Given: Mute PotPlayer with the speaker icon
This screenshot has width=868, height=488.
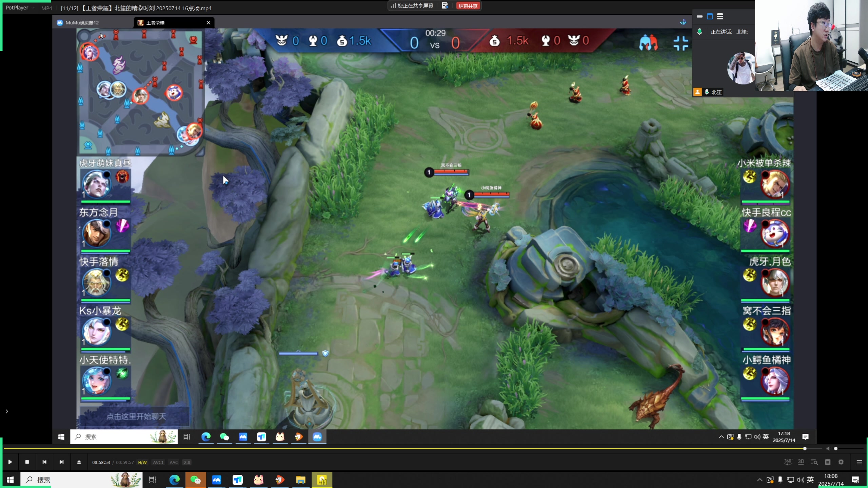Looking at the screenshot, I should (828, 448).
